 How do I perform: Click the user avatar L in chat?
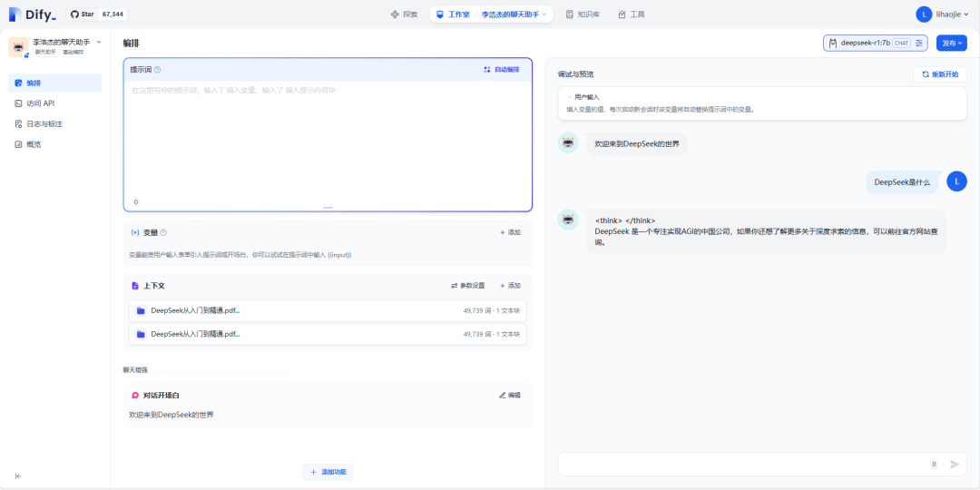coord(957,181)
